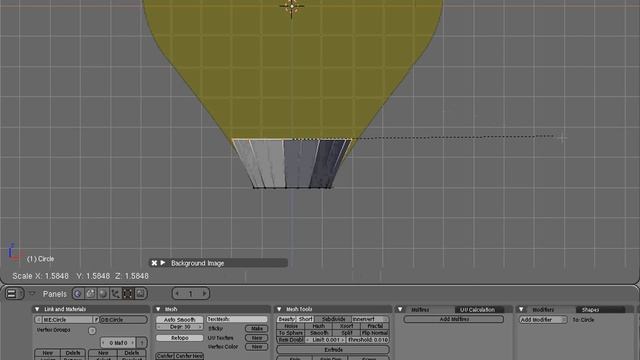Select the Script context icon

point(91,293)
